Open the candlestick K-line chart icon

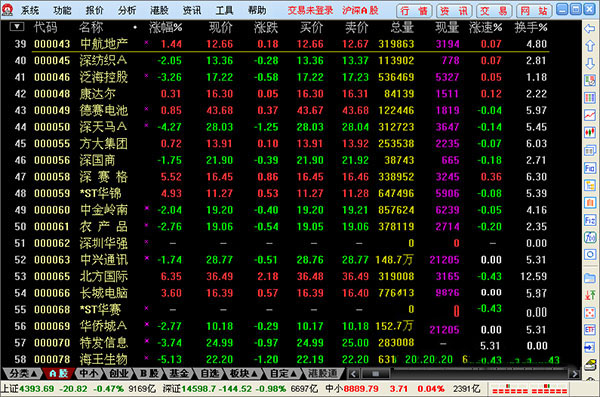pyautogui.click(x=590, y=132)
